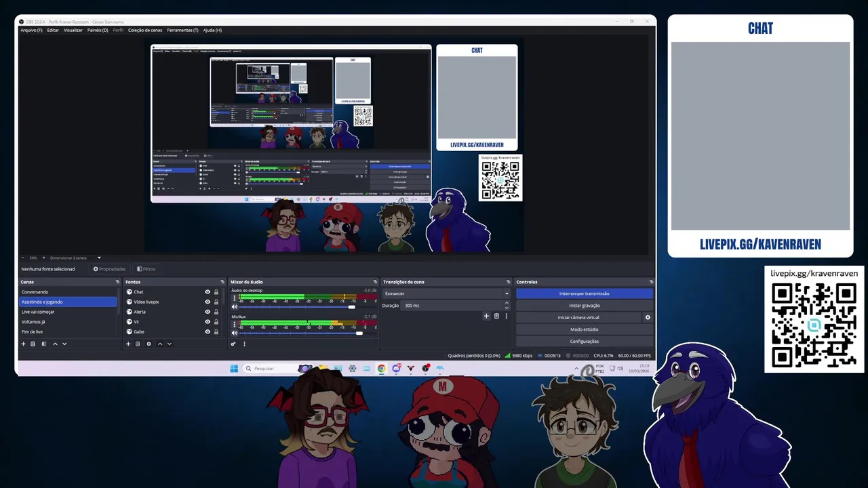Select the Conversando scene

pyautogui.click(x=68, y=292)
